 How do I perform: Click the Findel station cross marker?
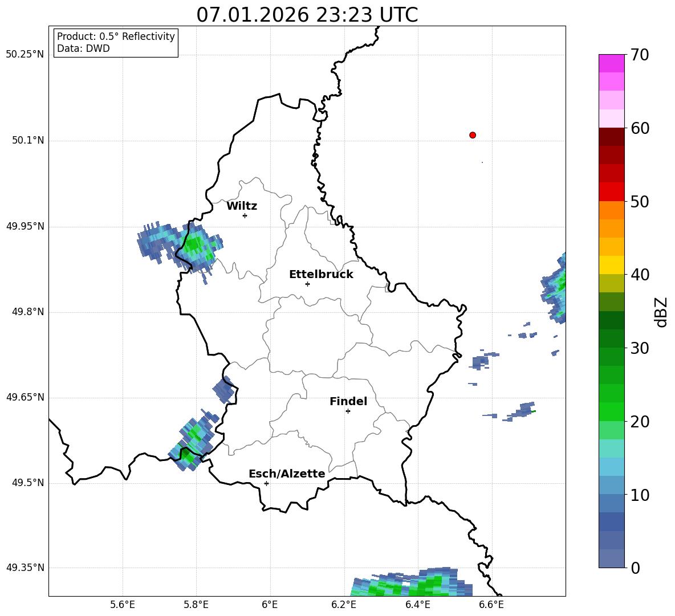(348, 411)
